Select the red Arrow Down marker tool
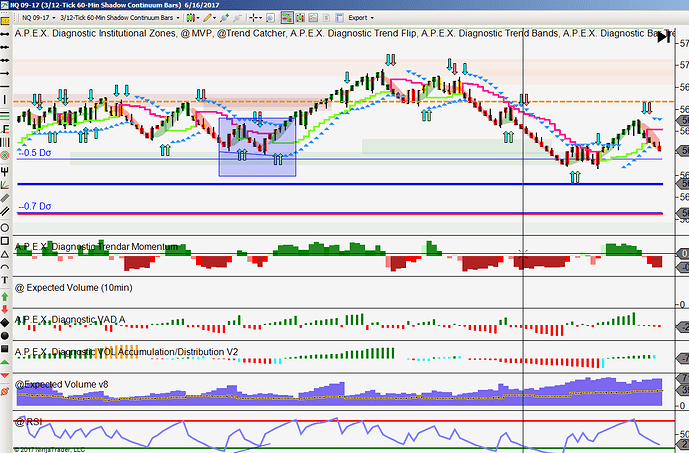This screenshot has height=453, width=689. tap(5, 309)
